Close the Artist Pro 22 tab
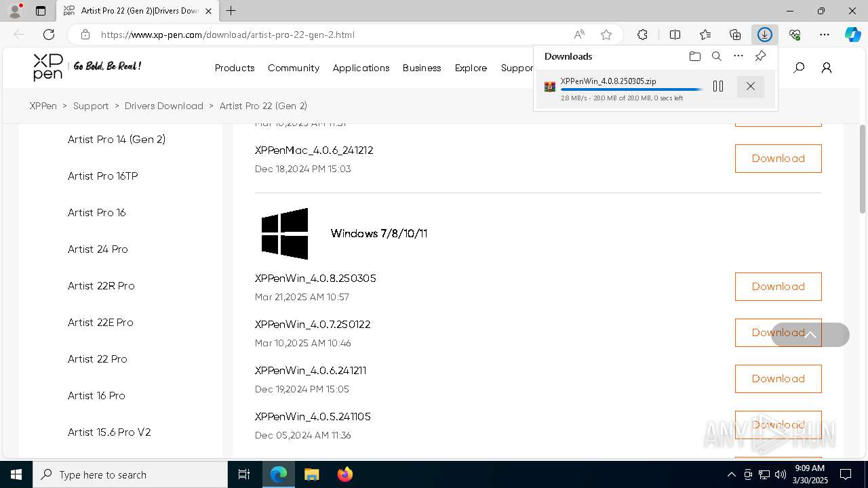 [x=208, y=11]
